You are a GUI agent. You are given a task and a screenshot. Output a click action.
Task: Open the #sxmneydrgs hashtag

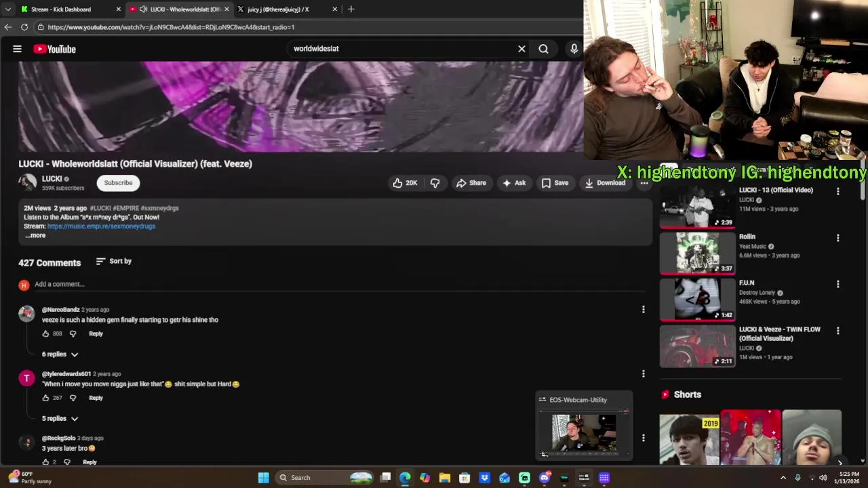[159, 208]
